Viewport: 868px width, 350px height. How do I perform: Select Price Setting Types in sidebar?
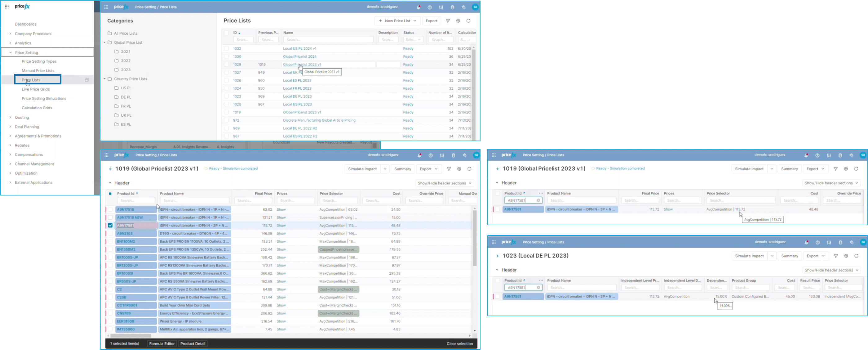(39, 61)
